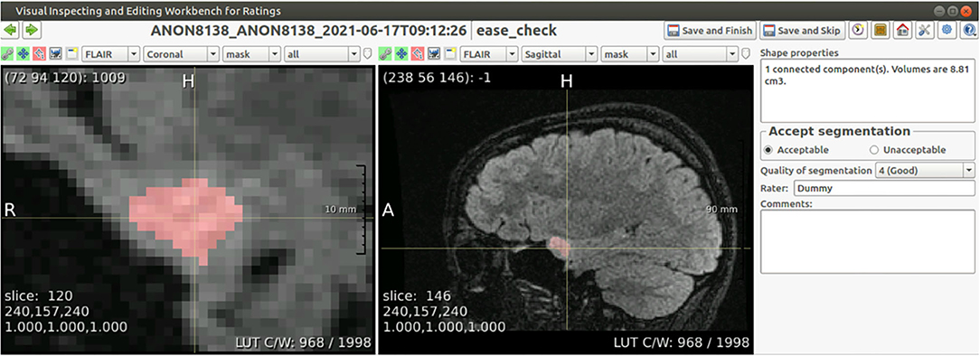Click window note icon in Coronal viewer toolbar
The image size is (980, 356).
[71, 53]
